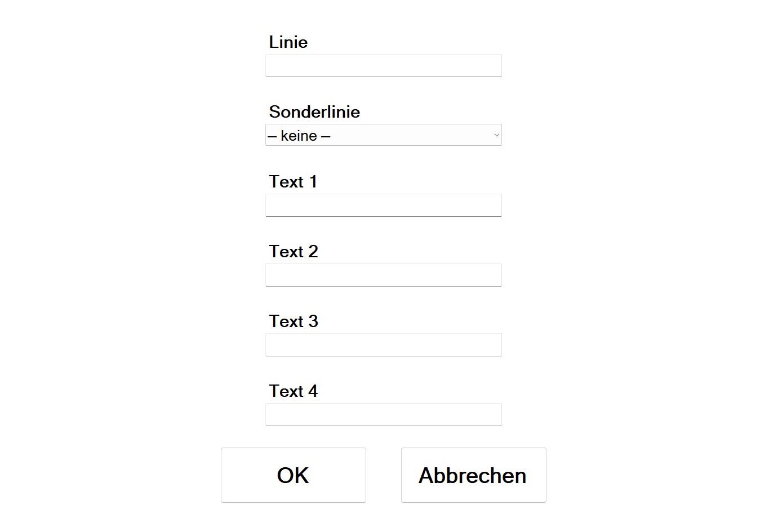Click the 'Text 2' label
Image resolution: width=778 pixels, height=532 pixels.
pos(294,252)
